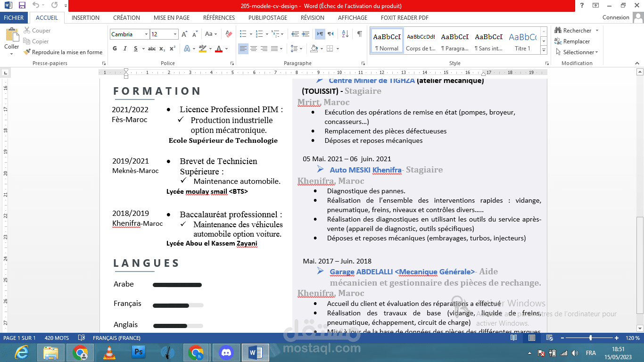This screenshot has width=644, height=362.
Task: Toggle strikethrough abc formatting
Action: coord(152,49)
